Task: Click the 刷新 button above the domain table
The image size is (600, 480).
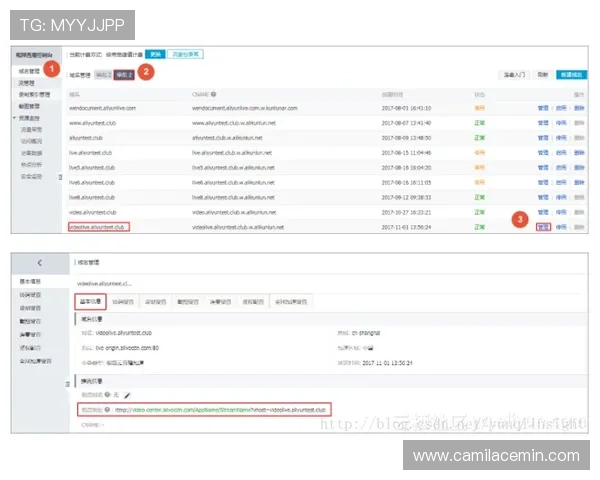Action: pyautogui.click(x=542, y=74)
